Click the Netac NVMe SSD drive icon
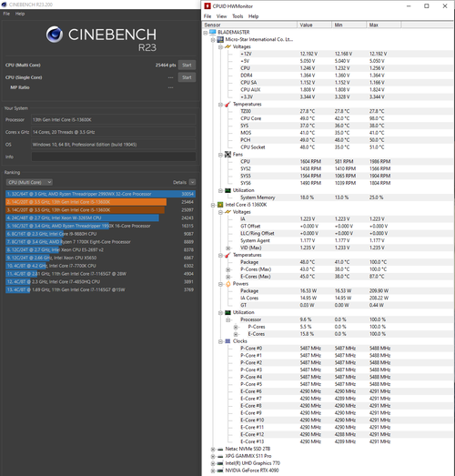Image resolution: width=455 pixels, height=476 pixels. (220, 449)
